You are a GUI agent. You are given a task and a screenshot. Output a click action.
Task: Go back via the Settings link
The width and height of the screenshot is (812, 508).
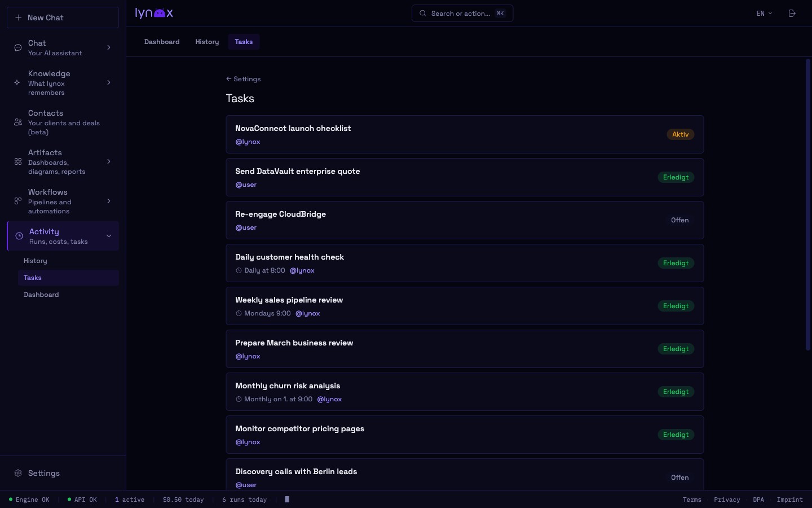[243, 79]
